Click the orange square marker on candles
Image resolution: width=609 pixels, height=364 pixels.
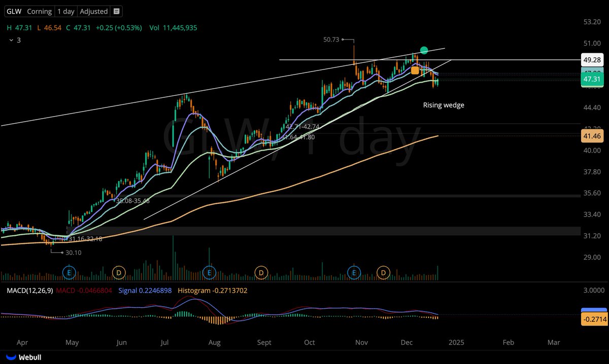click(x=415, y=70)
